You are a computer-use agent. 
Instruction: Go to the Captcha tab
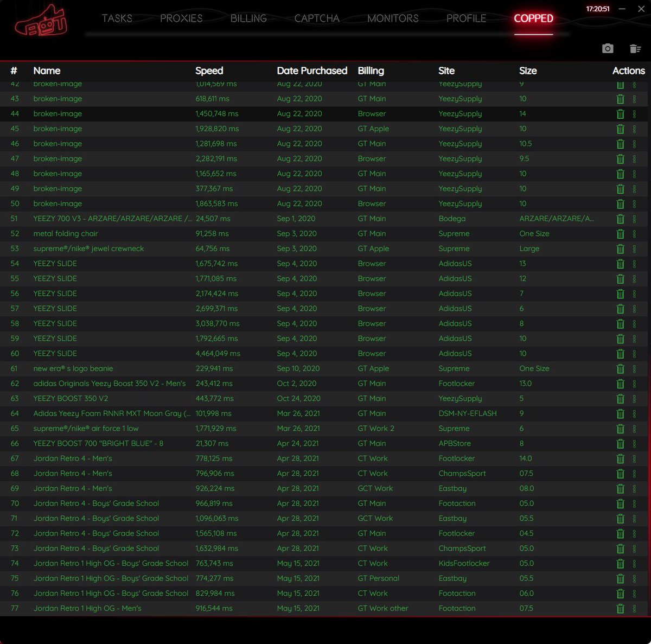(x=317, y=18)
